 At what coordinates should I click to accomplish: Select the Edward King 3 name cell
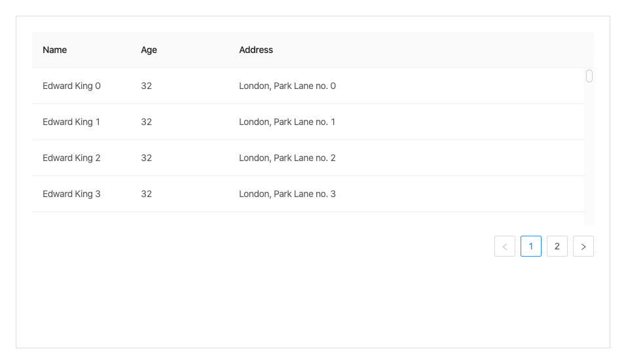click(71, 194)
